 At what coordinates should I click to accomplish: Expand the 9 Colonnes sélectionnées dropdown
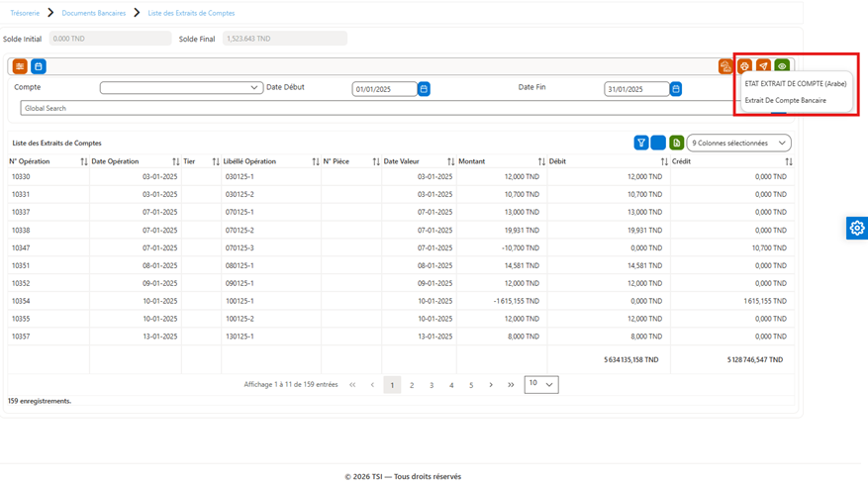[x=739, y=143]
